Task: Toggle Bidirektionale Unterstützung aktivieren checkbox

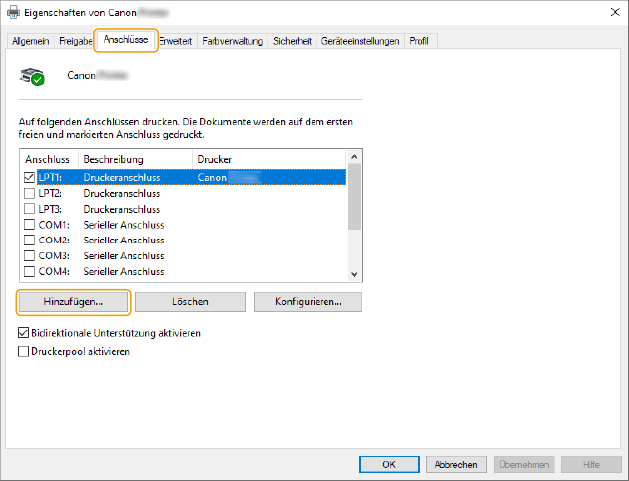Action: coord(24,333)
